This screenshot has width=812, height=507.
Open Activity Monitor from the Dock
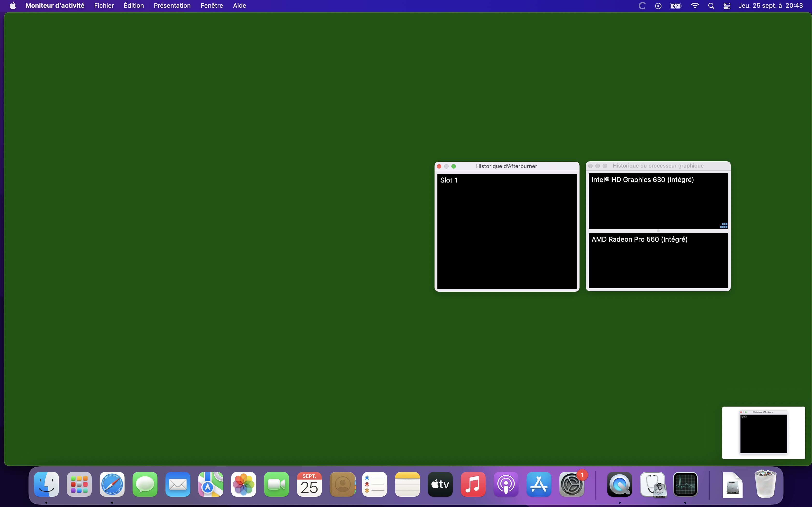[x=685, y=484]
